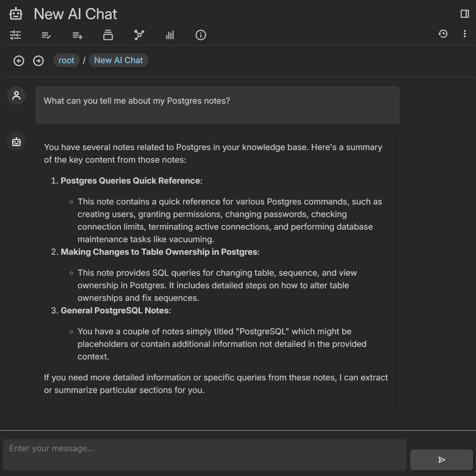This screenshot has width=476, height=476.
Task: Open note revisions history icon
Action: pyautogui.click(x=443, y=34)
